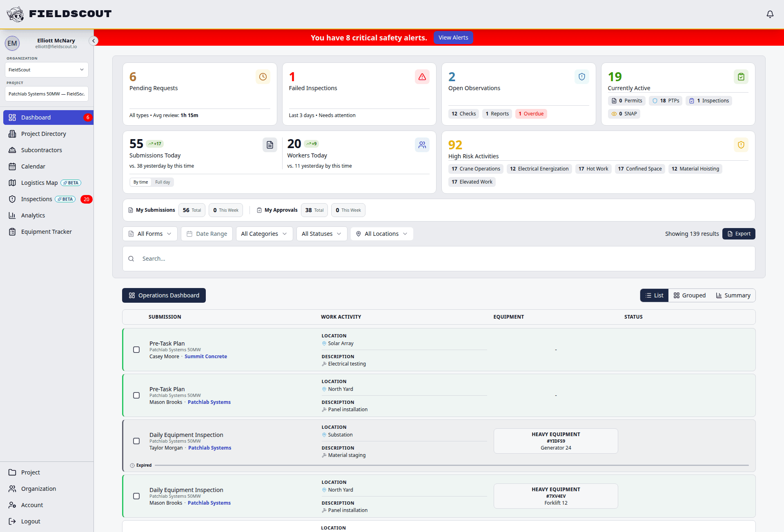The height and width of the screenshot is (532, 784).
Task: Click the Subcontractors hard hat icon
Action: pos(12,150)
